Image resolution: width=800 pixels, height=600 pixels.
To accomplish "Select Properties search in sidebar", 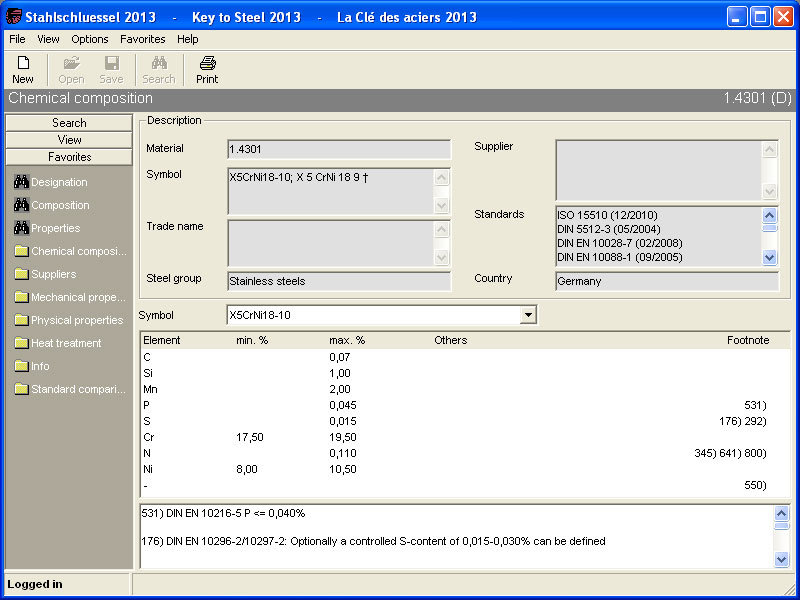I will tap(47, 228).
